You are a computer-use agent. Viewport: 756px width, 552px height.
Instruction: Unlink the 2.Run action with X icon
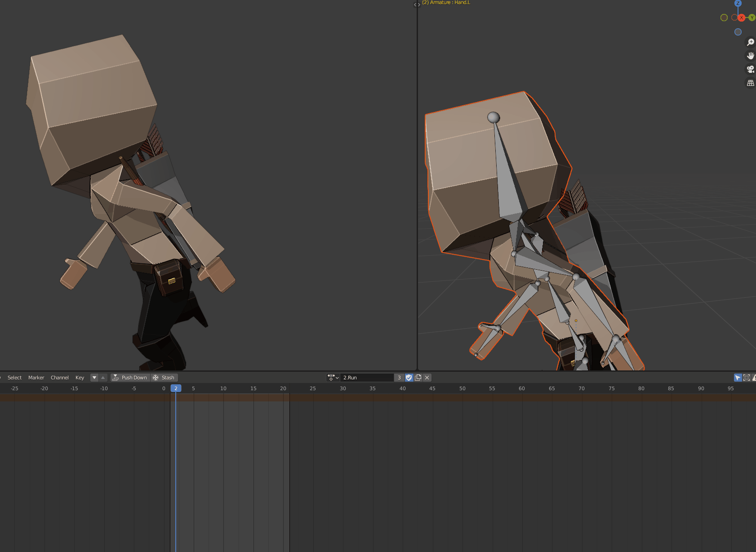[x=427, y=378]
